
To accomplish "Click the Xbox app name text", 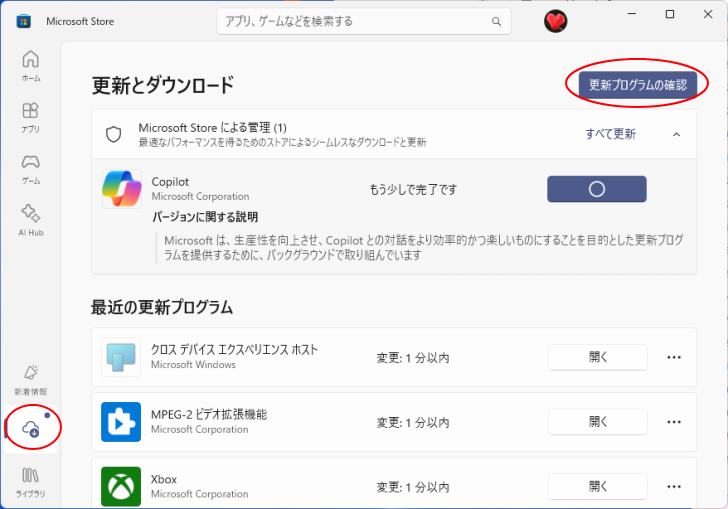I will 164,479.
